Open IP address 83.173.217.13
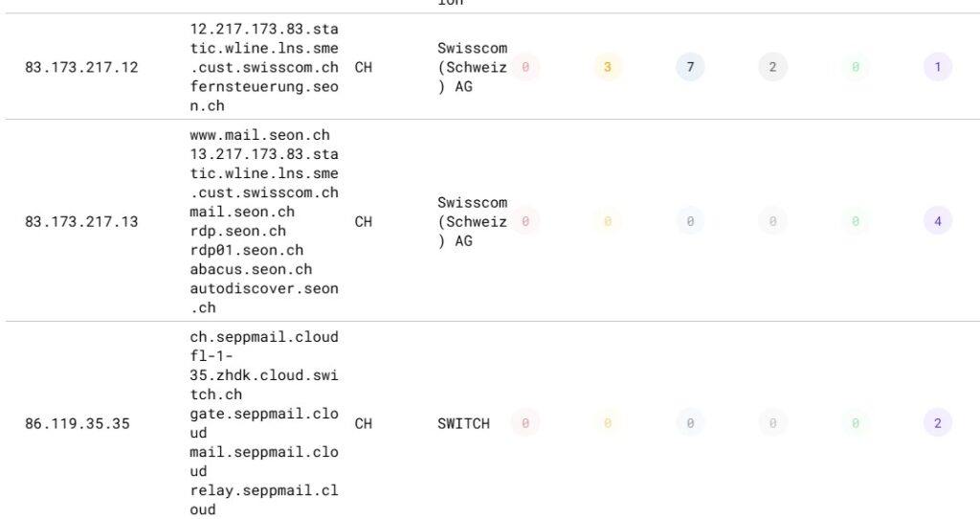The width and height of the screenshot is (980, 519). click(x=81, y=221)
